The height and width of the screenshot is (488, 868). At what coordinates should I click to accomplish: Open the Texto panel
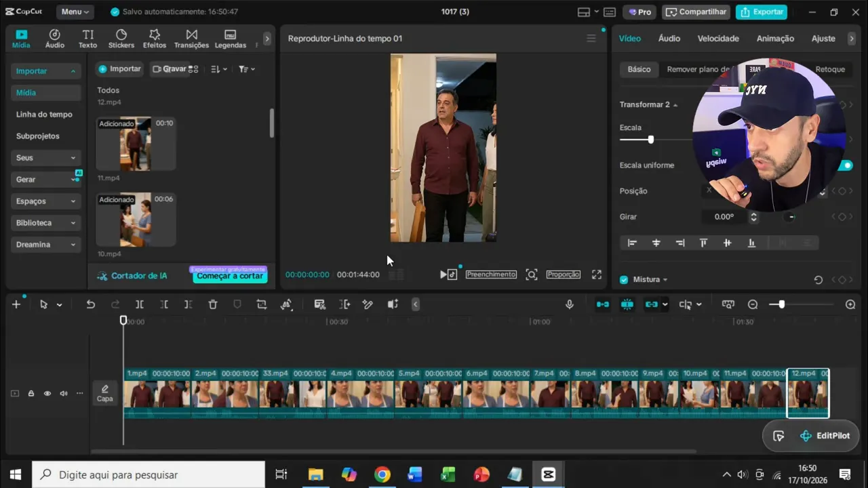coord(87,39)
